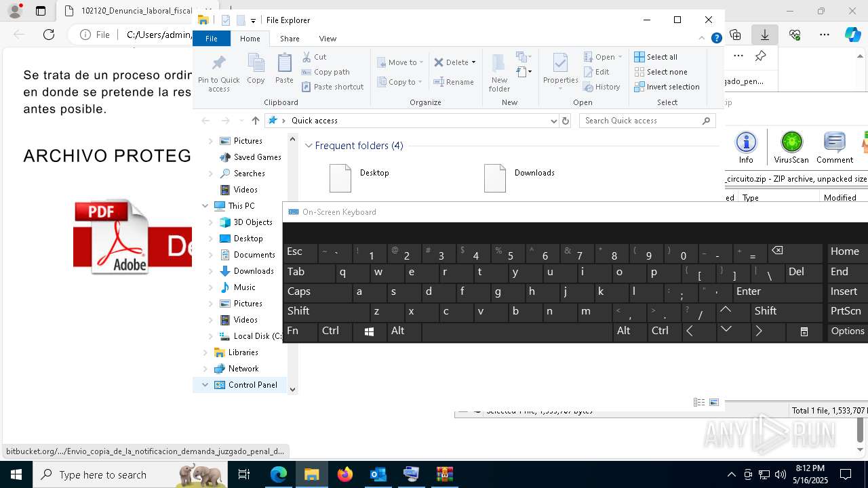Screen dimensions: 868x488
Task: Toggle Fn key on On-Screen Keyboard
Action: pyautogui.click(x=300, y=331)
